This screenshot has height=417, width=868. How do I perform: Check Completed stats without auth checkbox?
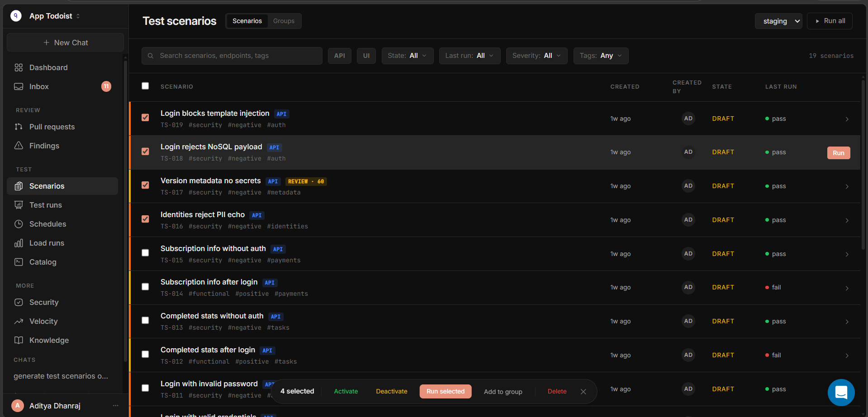click(x=145, y=320)
